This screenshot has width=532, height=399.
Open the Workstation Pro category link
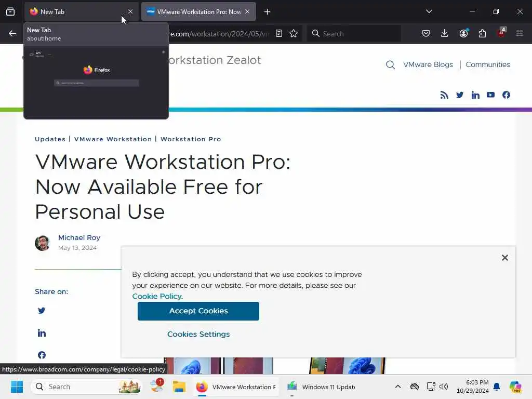point(191,139)
